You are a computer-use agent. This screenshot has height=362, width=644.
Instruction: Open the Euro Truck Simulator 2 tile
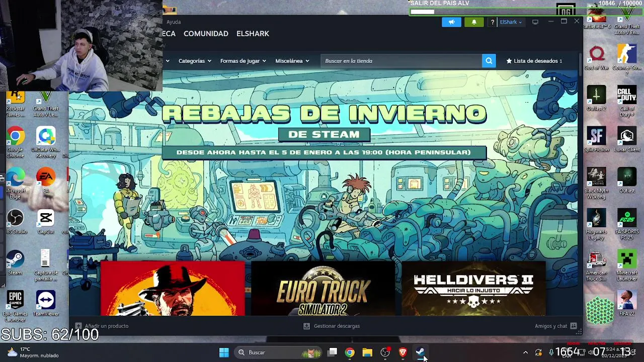[x=323, y=289]
